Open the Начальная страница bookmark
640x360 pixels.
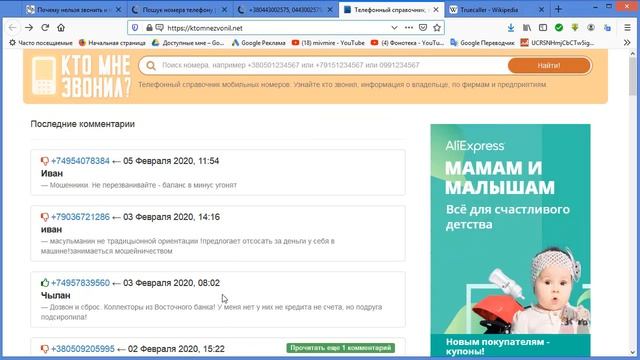(x=112, y=42)
